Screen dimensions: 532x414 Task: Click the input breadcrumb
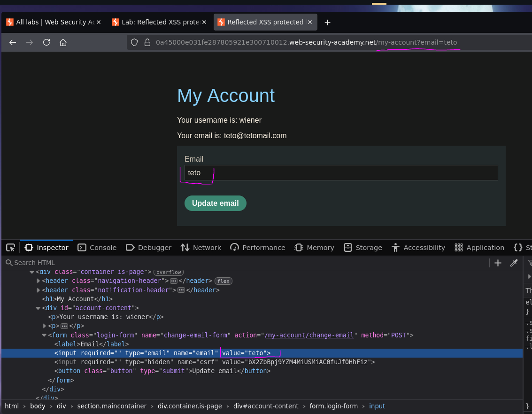coord(377,406)
